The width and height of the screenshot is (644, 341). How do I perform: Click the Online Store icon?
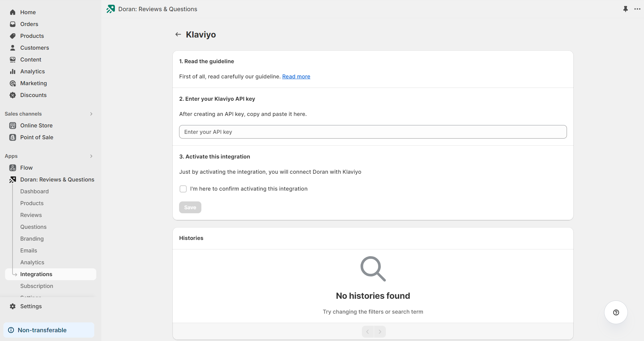coord(13,125)
